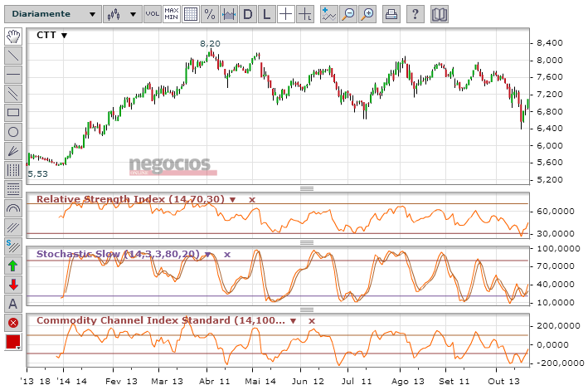Open the help question mark
This screenshot has width=588, height=390.
click(x=415, y=14)
